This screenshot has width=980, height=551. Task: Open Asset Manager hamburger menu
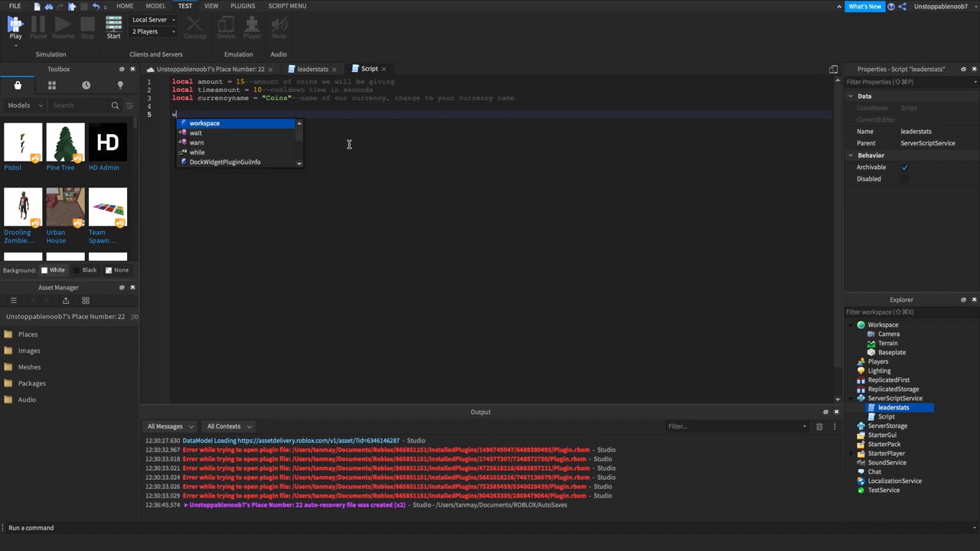point(13,301)
